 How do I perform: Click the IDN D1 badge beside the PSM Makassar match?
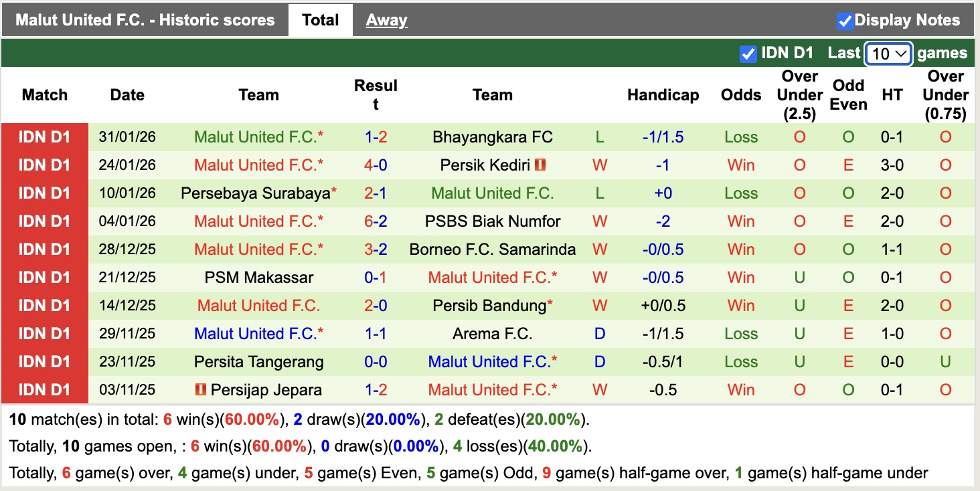click(x=44, y=277)
